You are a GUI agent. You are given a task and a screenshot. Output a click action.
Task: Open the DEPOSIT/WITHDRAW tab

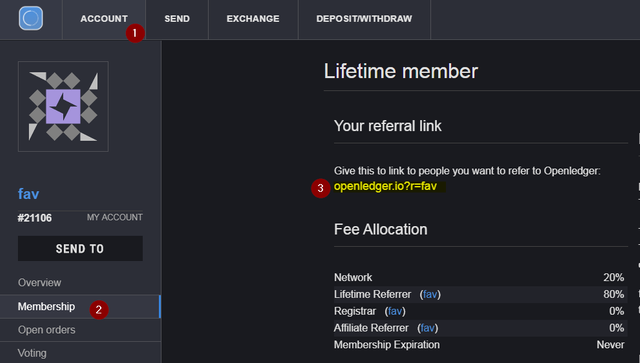pos(364,19)
